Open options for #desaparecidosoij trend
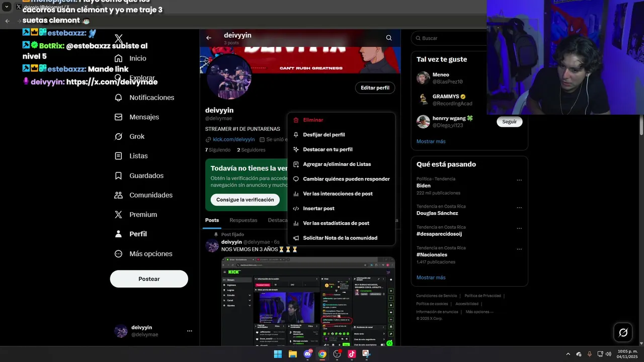Screen dimensions: 644x362 (519, 228)
